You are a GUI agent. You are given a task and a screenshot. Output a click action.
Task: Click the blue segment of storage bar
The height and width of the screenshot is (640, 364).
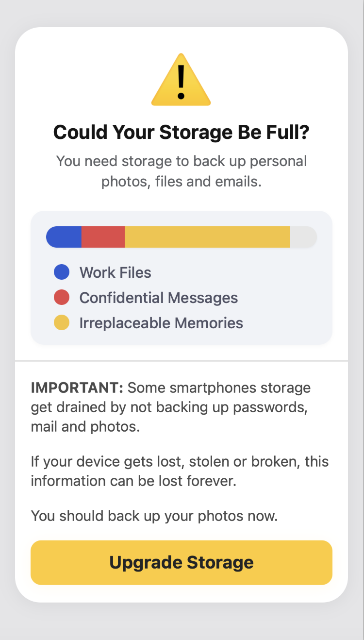click(x=64, y=237)
